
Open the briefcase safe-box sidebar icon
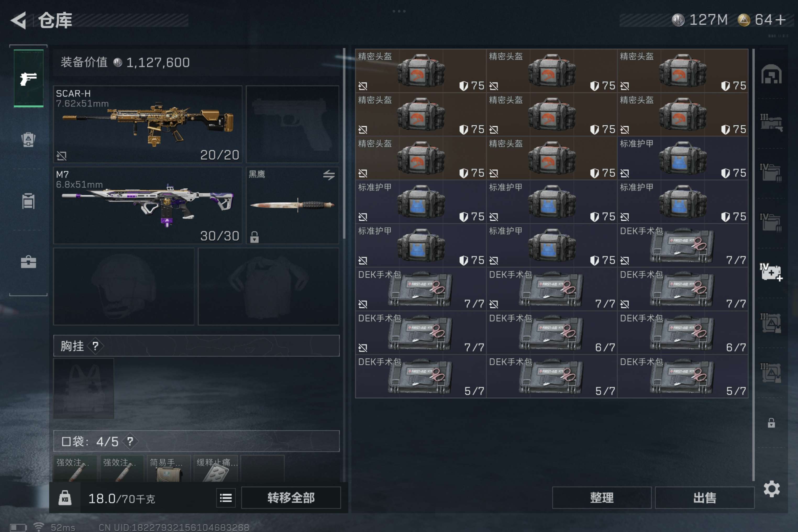[x=29, y=262]
